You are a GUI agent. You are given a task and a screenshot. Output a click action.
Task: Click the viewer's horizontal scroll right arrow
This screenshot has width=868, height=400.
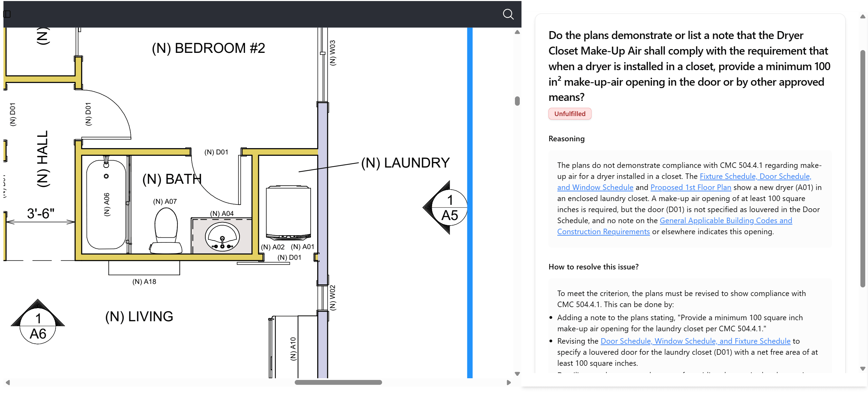[x=509, y=382]
